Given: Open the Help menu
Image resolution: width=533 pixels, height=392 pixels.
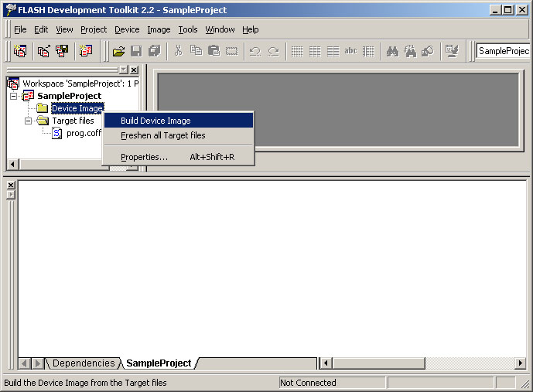Looking at the screenshot, I should tap(251, 29).
